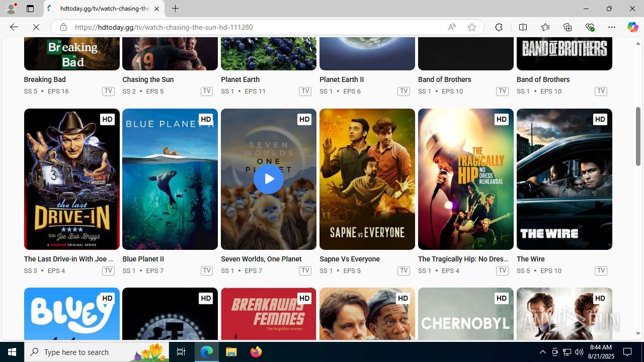This screenshot has width=644, height=362.
Task: Open tab actions menu
Action: [x=30, y=9]
